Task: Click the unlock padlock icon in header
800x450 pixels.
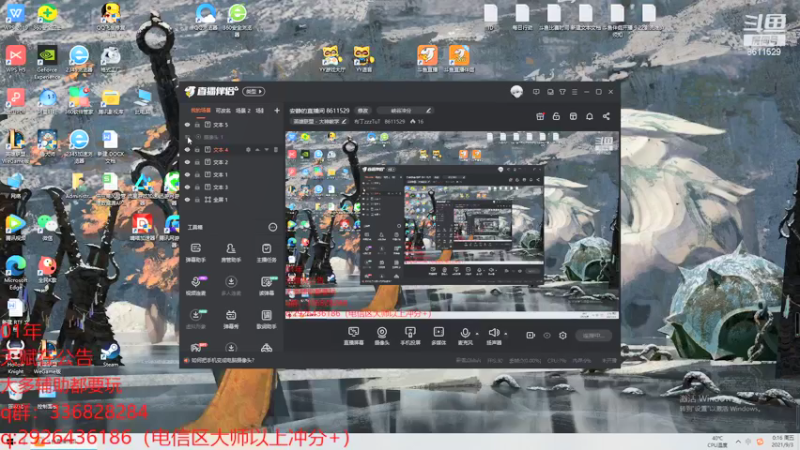Action: click(x=556, y=116)
